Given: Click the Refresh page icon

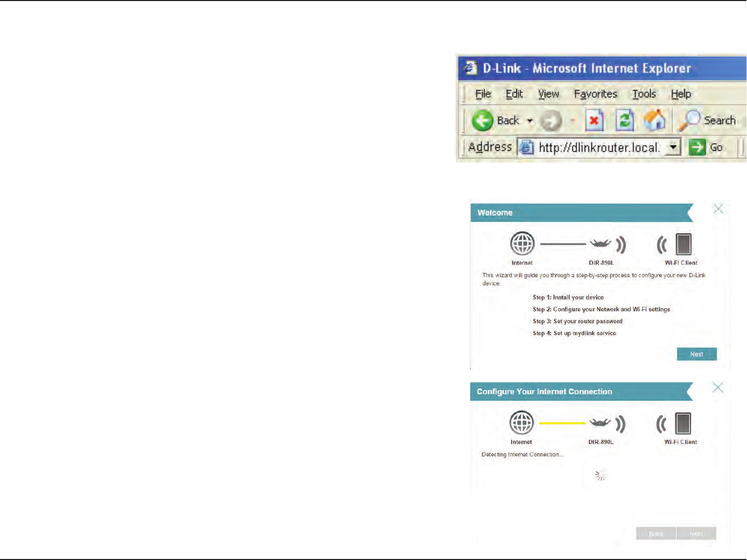Looking at the screenshot, I should click(x=625, y=121).
